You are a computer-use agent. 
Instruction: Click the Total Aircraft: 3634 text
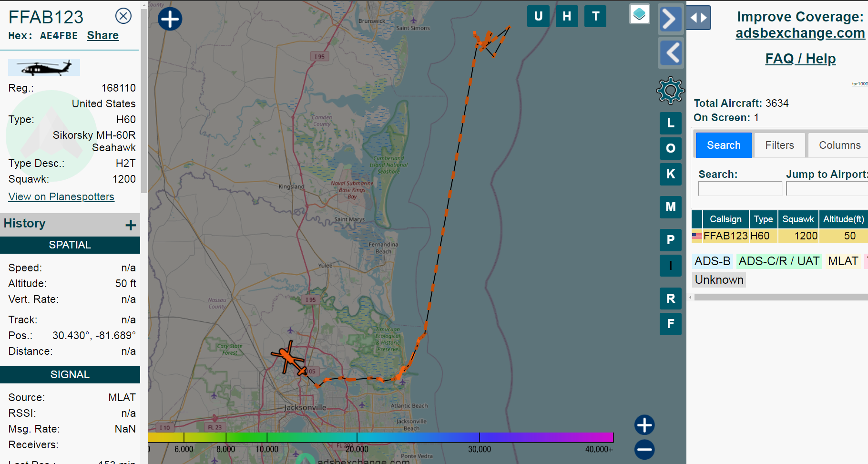click(x=741, y=103)
